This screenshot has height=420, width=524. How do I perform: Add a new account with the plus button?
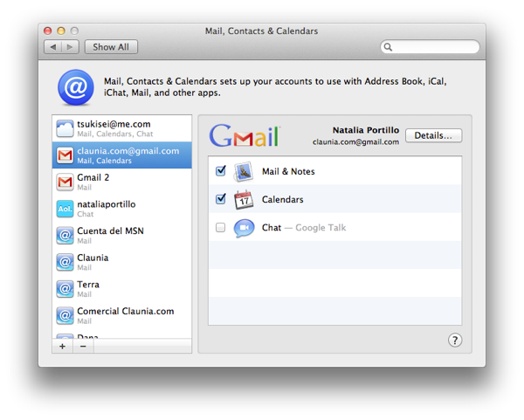click(63, 346)
